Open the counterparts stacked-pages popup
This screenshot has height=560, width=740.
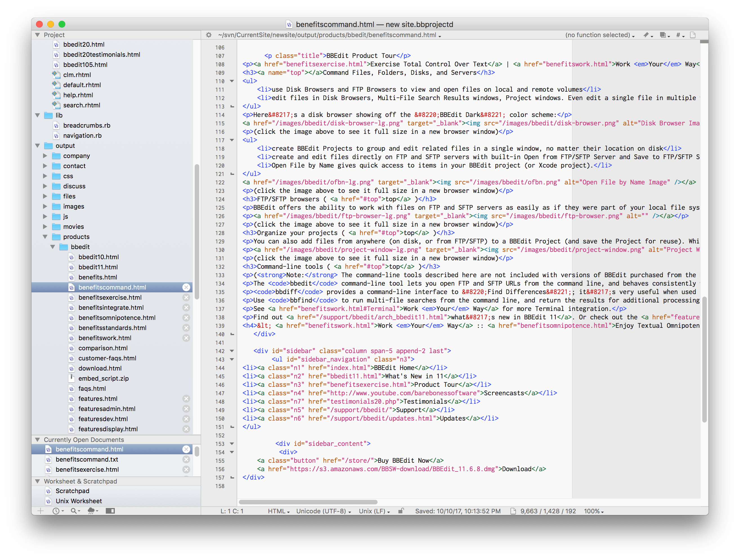click(x=664, y=35)
